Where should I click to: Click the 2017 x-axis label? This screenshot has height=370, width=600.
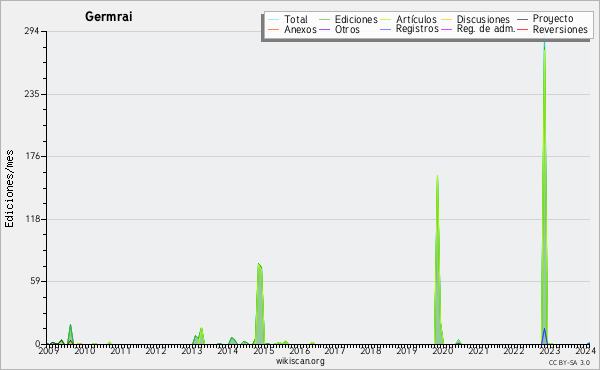(335, 350)
